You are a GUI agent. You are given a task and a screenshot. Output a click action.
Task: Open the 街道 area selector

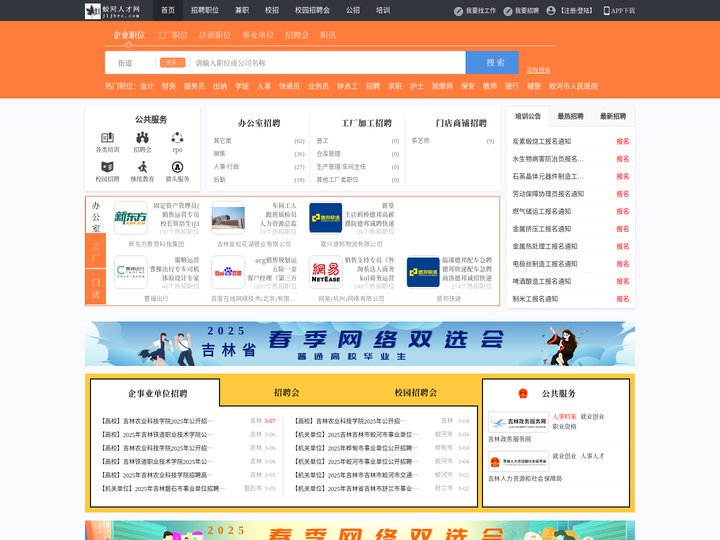pos(125,63)
